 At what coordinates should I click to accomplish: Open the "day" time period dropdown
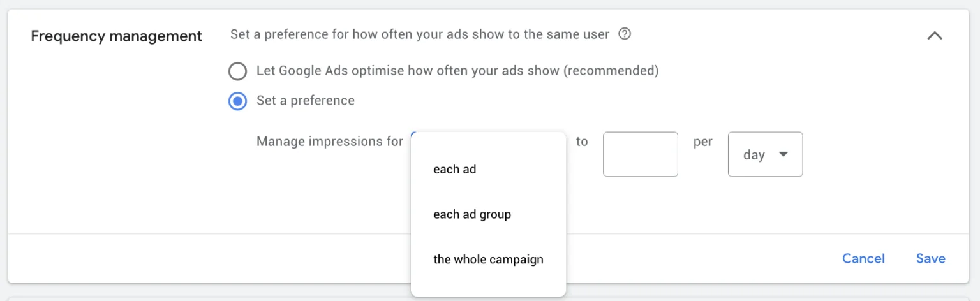(764, 154)
